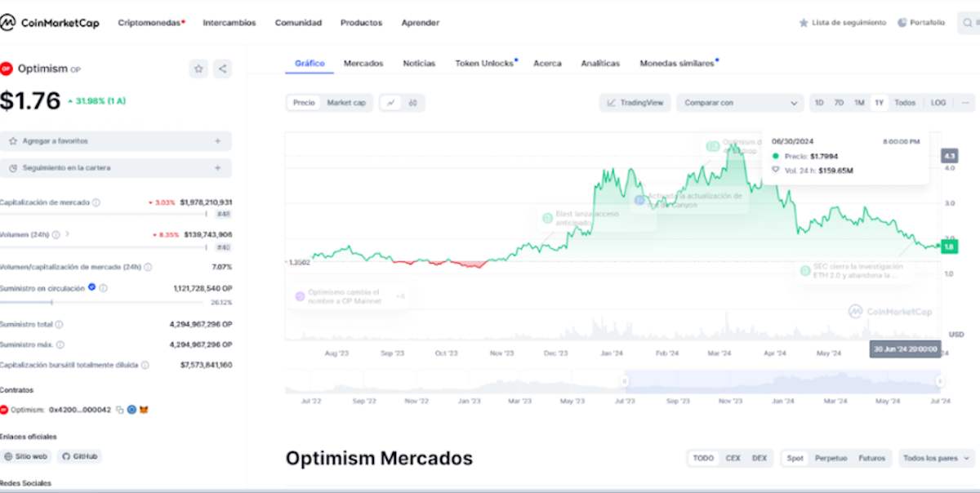The height and width of the screenshot is (493, 980).
Task: Open the chart options ellipsis menu
Action: point(964,103)
